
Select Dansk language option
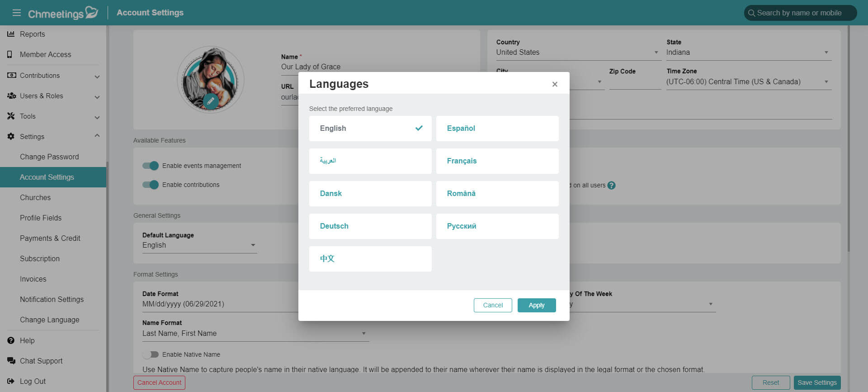click(370, 194)
